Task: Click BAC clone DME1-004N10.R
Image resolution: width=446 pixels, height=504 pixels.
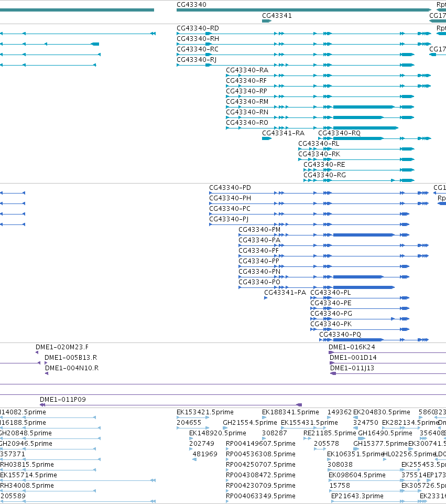Action: pyautogui.click(x=72, y=368)
